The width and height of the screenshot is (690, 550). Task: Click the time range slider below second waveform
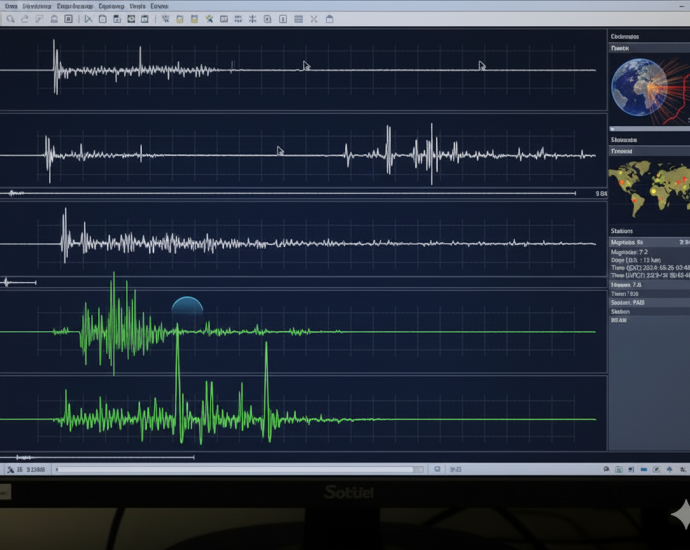tap(290, 193)
